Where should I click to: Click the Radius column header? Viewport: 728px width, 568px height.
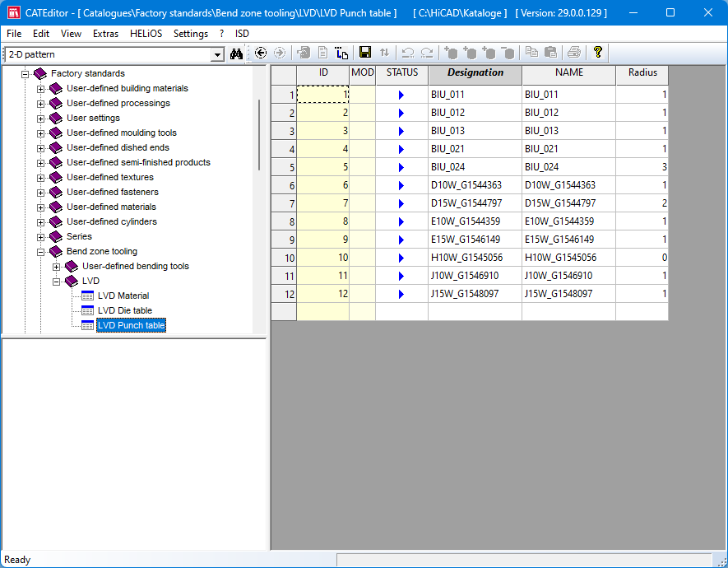[642, 75]
